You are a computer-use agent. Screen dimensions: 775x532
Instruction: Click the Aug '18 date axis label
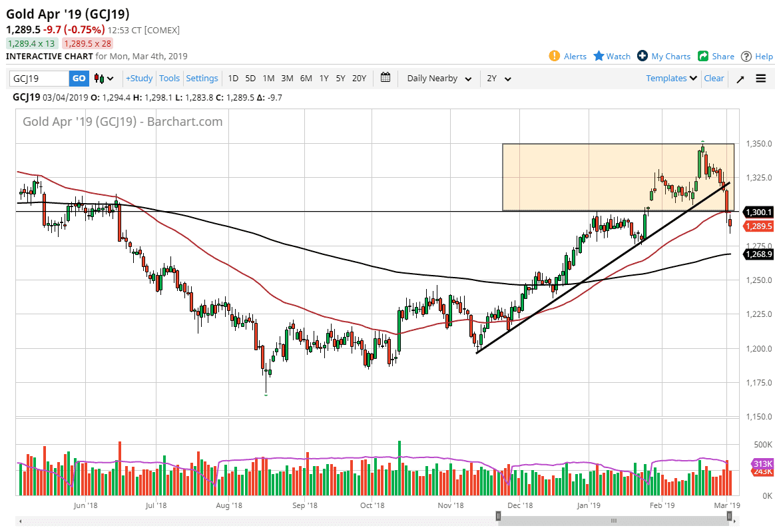(x=229, y=505)
